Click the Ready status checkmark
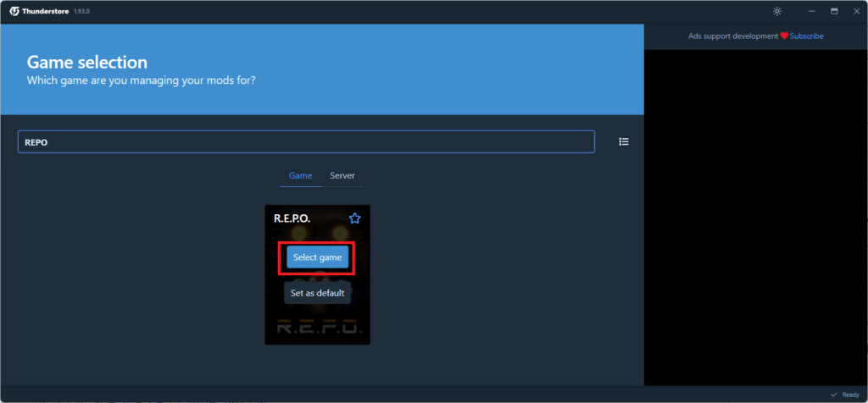This screenshot has height=403, width=868. pyautogui.click(x=834, y=395)
